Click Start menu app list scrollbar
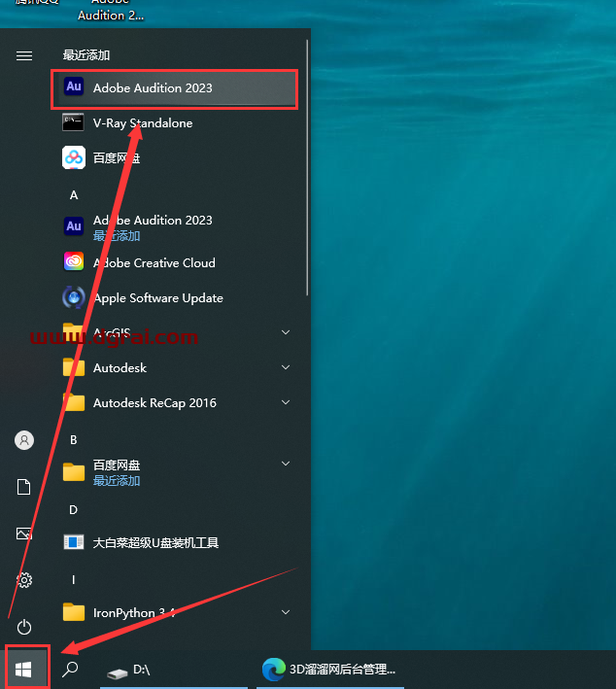This screenshot has width=616, height=689. click(x=307, y=167)
